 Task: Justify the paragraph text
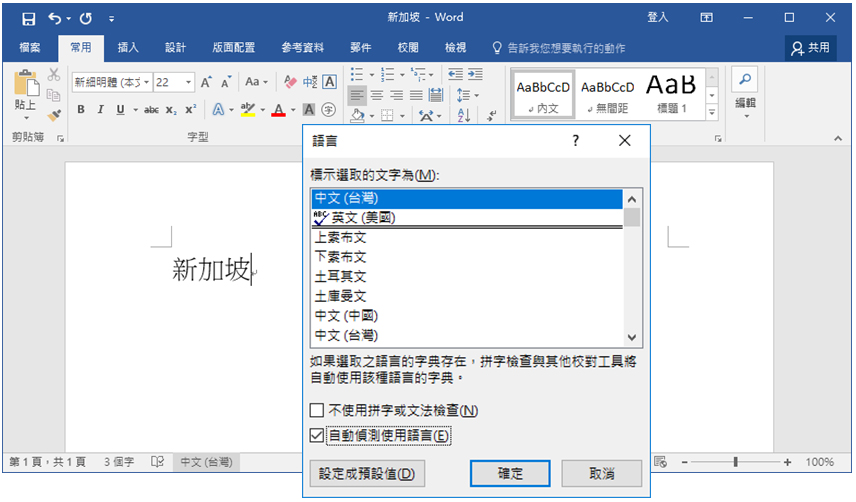(416, 95)
